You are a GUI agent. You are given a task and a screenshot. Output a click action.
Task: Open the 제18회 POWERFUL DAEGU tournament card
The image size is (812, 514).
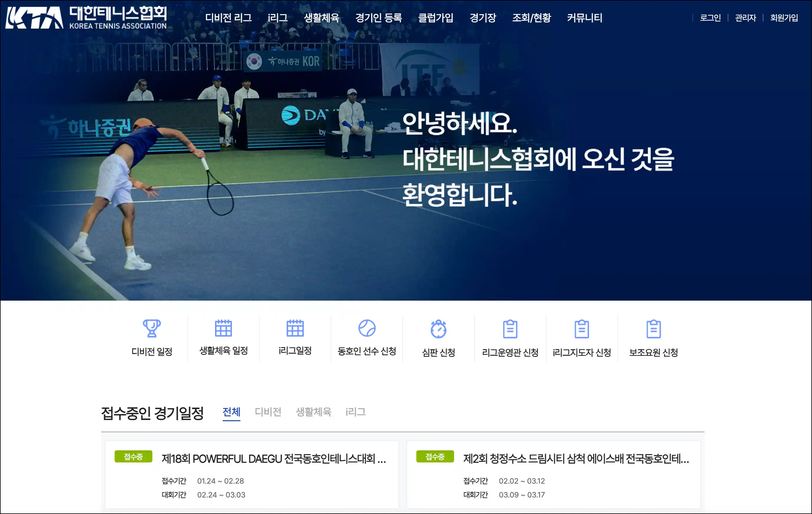tap(252, 475)
